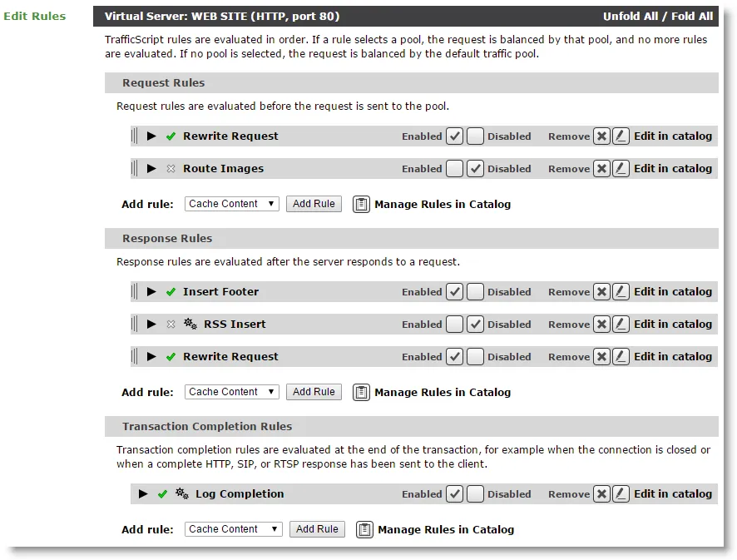
Task: Click Edit in catalog for the Rewrite Request response rule
Action: coord(673,356)
